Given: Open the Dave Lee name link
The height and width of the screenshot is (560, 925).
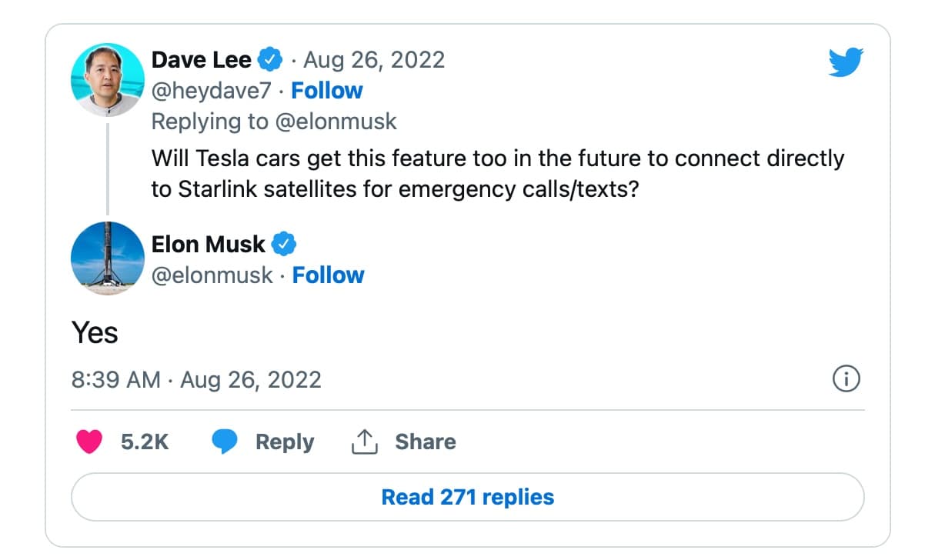Looking at the screenshot, I should tap(201, 59).
